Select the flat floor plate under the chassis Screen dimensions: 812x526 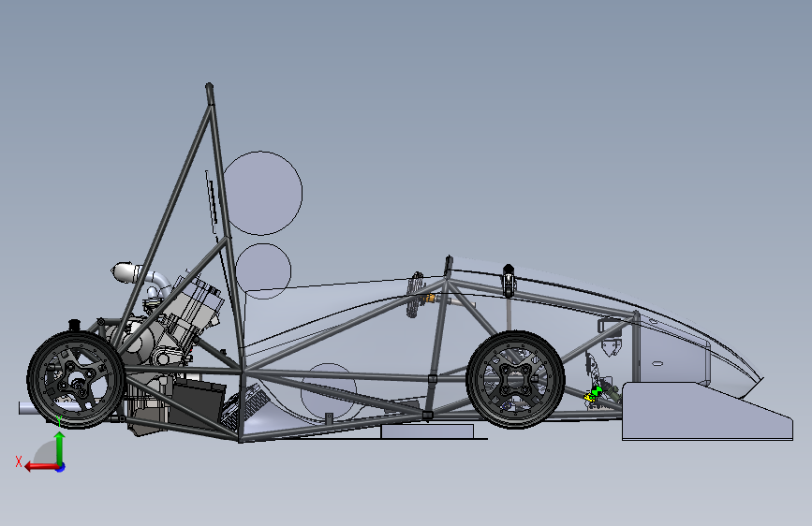(427, 431)
